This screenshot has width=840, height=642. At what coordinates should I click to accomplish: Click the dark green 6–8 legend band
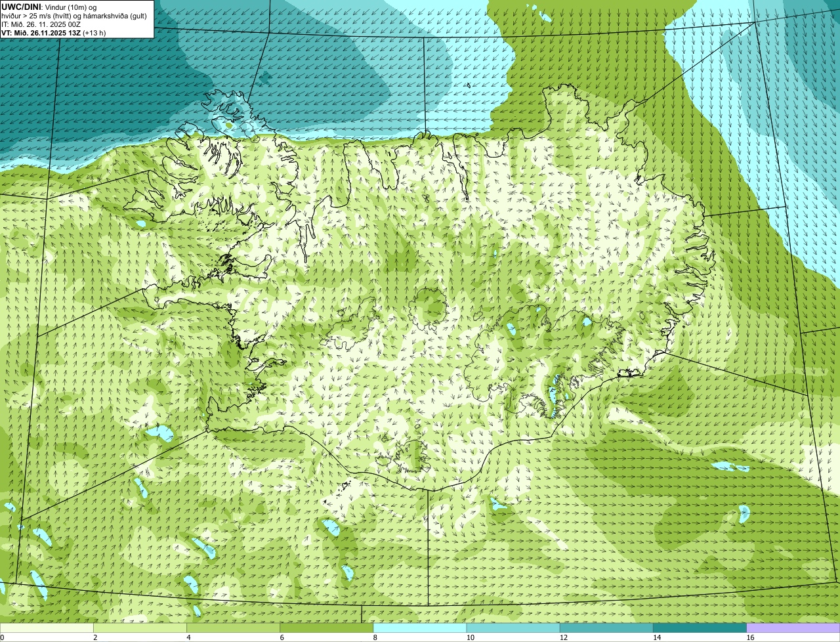click(326, 628)
